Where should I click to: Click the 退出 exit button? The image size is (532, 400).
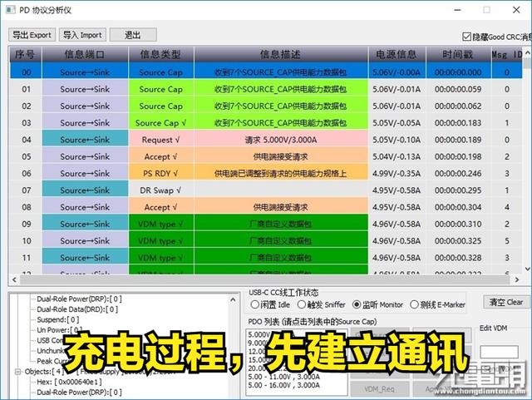(x=133, y=35)
